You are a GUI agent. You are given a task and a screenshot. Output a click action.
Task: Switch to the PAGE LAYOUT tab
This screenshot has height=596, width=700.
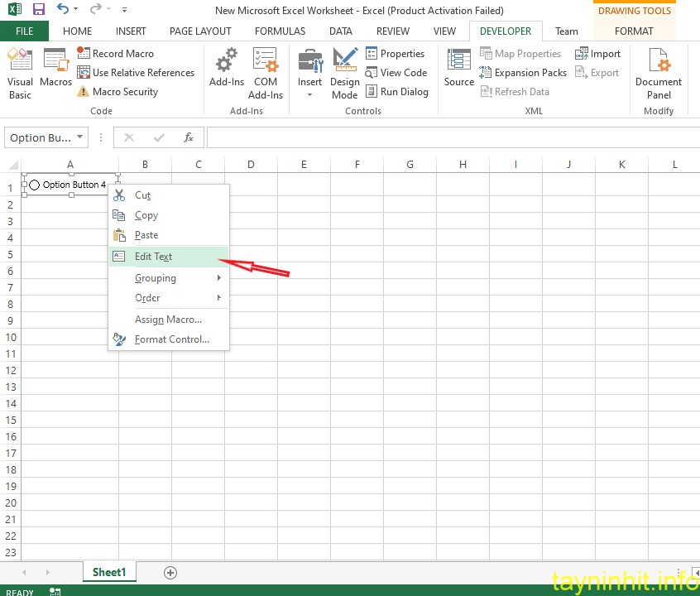[200, 31]
